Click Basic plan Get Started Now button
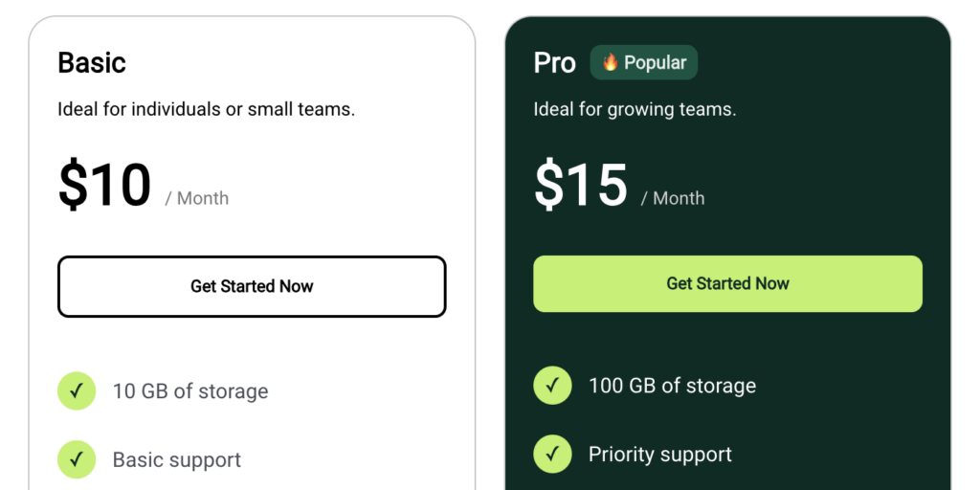This screenshot has width=980, height=490. (x=252, y=286)
